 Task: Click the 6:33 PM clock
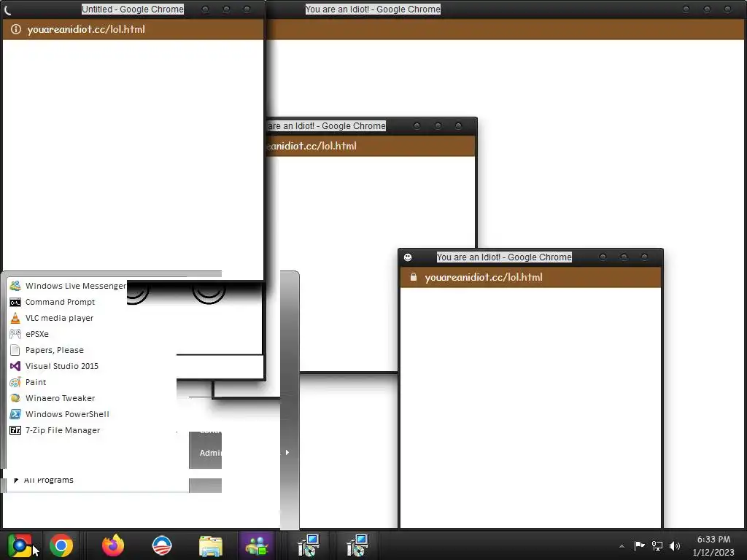[x=713, y=540]
